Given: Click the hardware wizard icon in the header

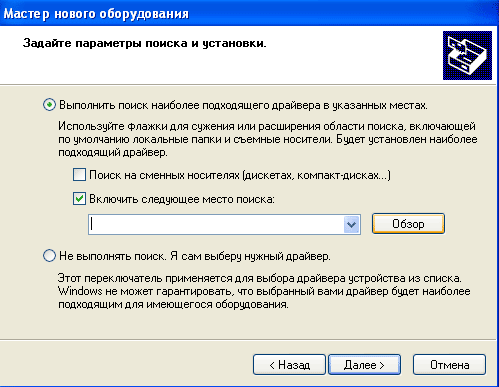Looking at the screenshot, I should pos(467,55).
